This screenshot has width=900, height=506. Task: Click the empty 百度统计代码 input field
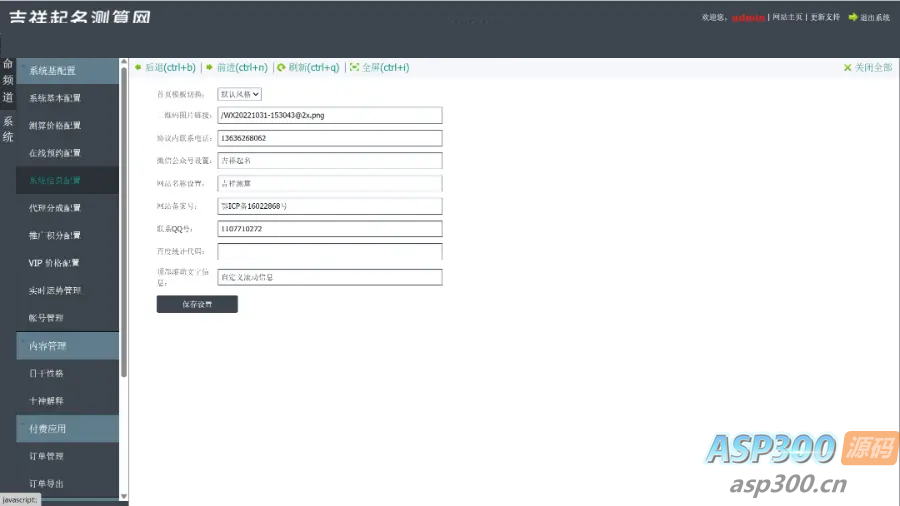click(330, 251)
